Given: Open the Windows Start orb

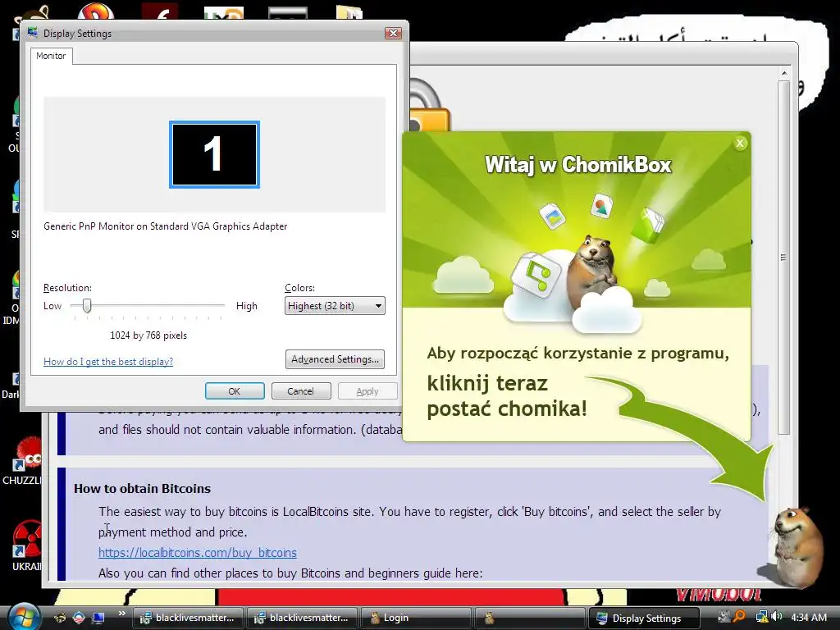Looking at the screenshot, I should 22,617.
